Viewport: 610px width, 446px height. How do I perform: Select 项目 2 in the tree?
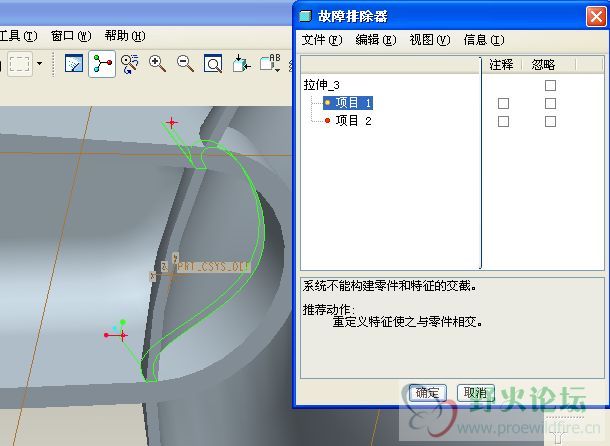pyautogui.click(x=348, y=121)
